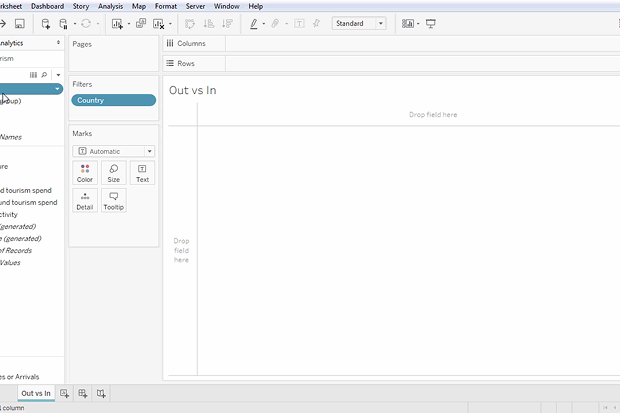Click the Presentation Mode monitor icon

coord(431,23)
